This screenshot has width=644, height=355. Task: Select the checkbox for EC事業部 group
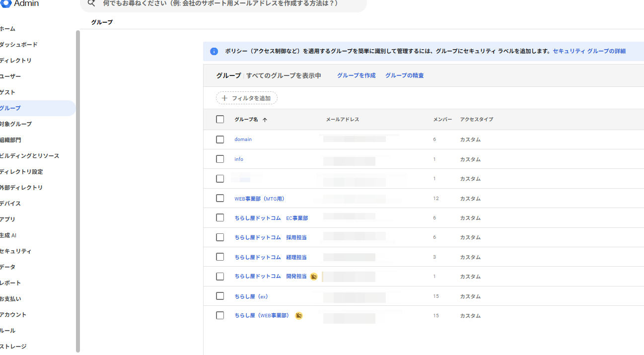[x=220, y=217]
